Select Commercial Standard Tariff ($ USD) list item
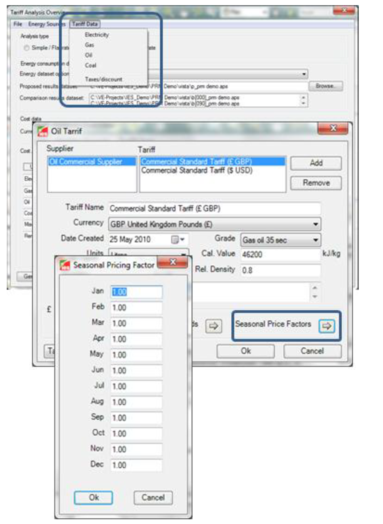Image resolution: width=383 pixels, height=524 pixels. pyautogui.click(x=197, y=170)
